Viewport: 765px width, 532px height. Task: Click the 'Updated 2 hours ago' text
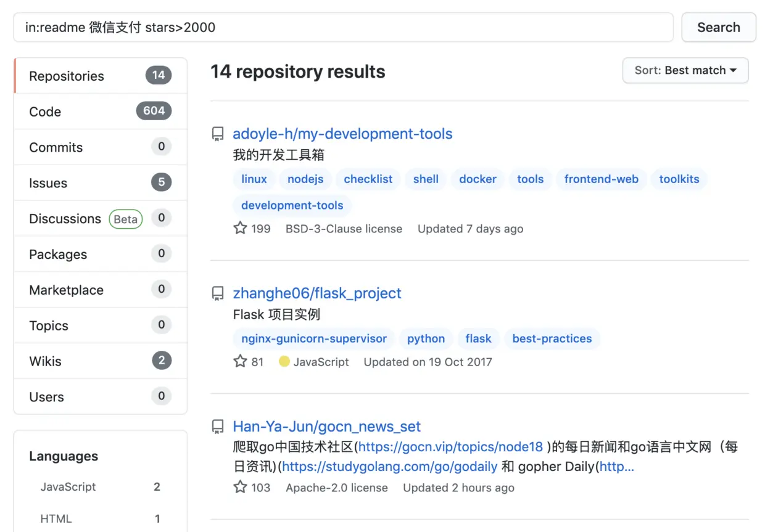(x=458, y=488)
